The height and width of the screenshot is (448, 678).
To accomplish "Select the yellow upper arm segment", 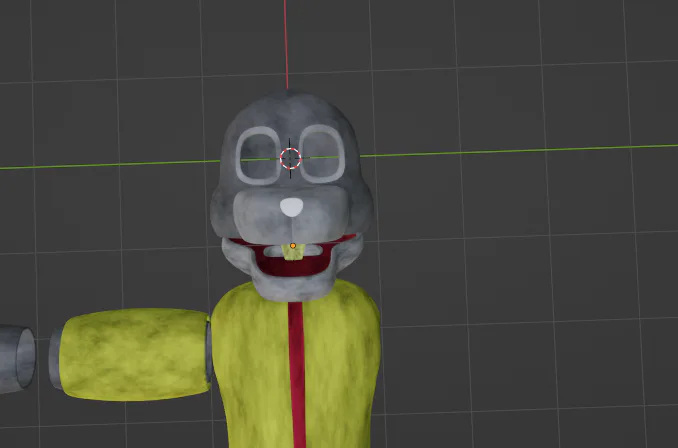I will (x=135, y=354).
